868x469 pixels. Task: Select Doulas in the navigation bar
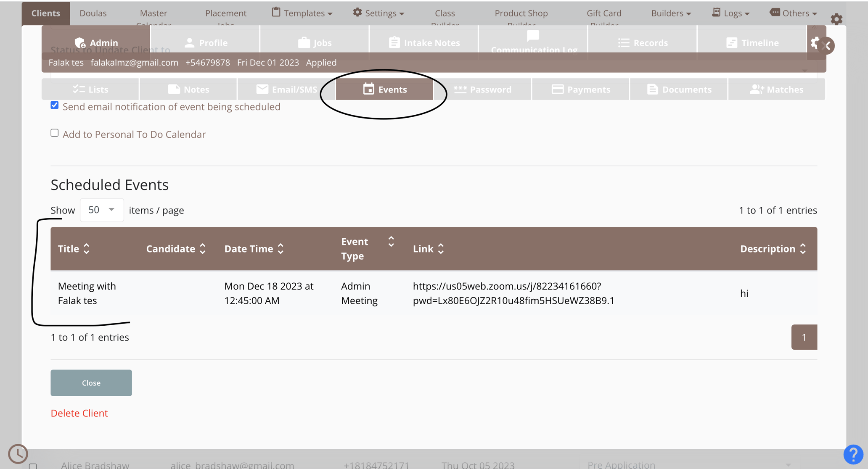click(x=93, y=13)
